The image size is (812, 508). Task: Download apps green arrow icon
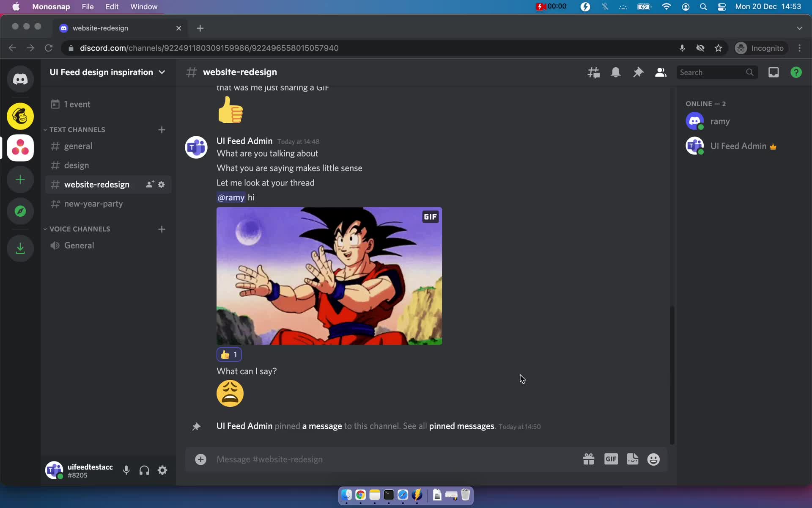click(20, 248)
